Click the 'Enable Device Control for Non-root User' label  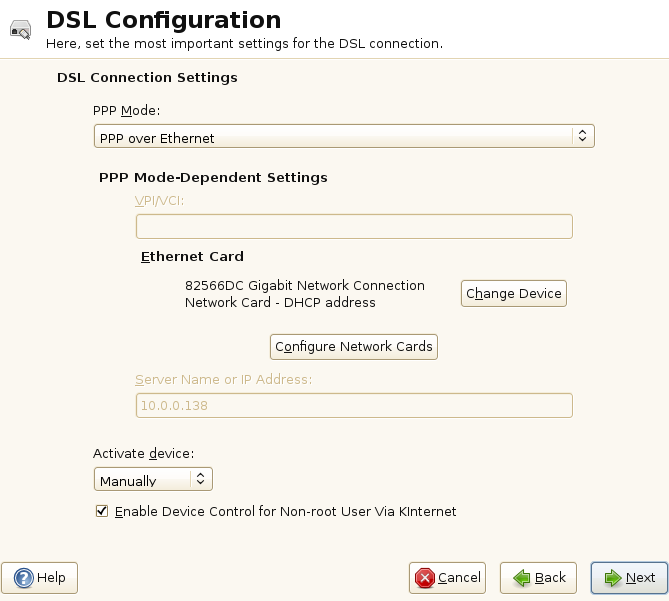point(285,511)
